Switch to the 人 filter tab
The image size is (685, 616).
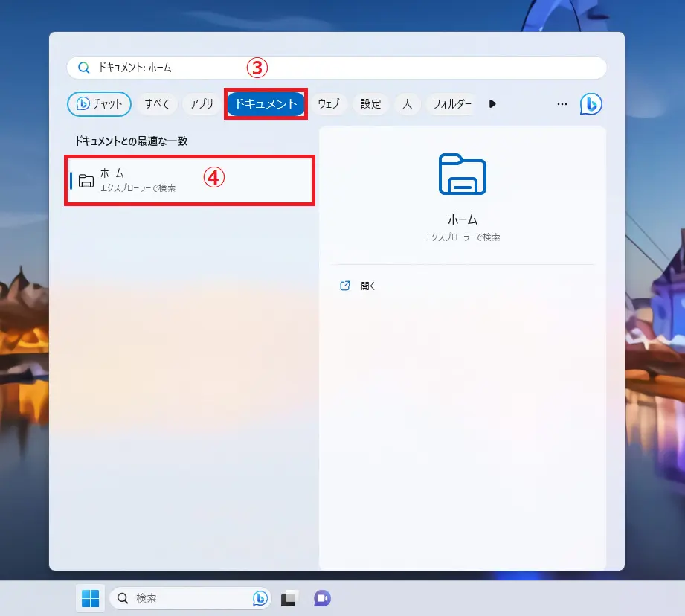[x=407, y=104]
